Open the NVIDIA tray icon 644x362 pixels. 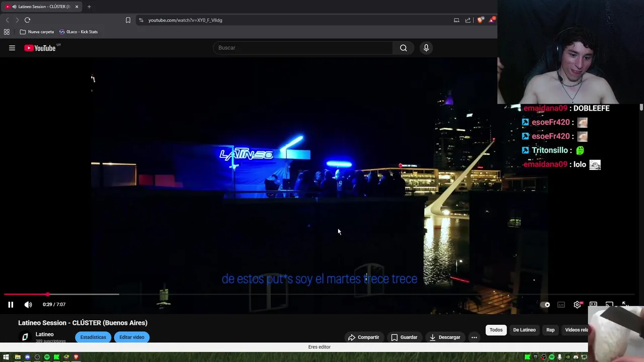click(568, 357)
